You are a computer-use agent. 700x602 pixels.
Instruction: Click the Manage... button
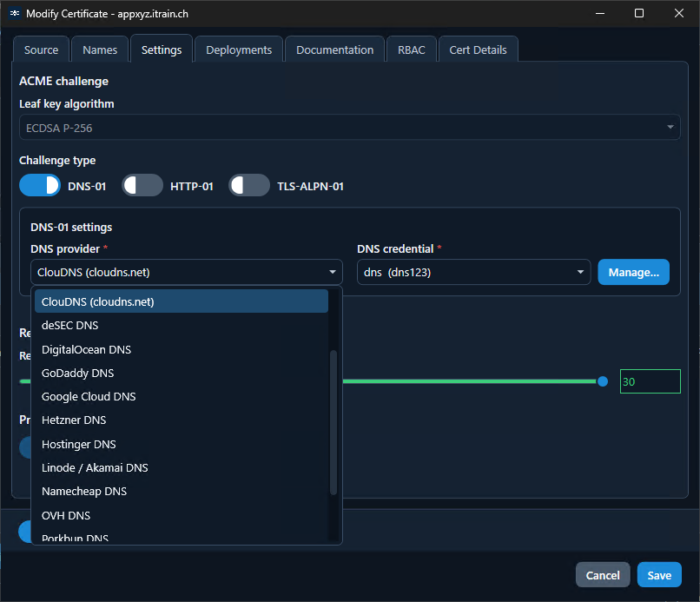tap(633, 272)
